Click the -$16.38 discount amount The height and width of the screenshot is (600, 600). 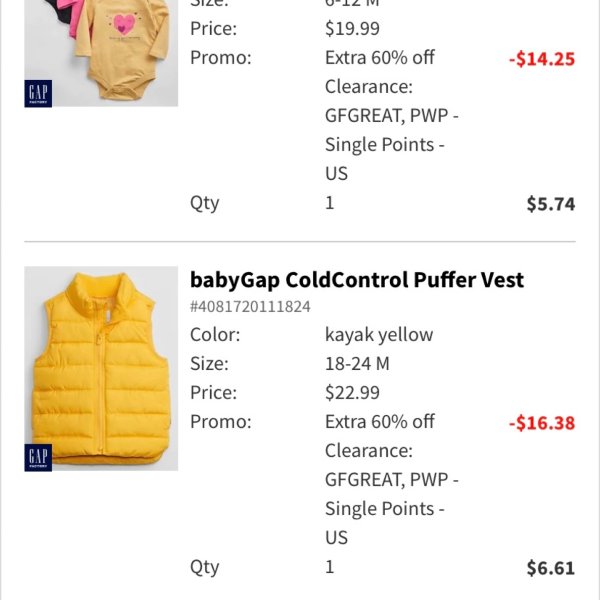(x=542, y=423)
